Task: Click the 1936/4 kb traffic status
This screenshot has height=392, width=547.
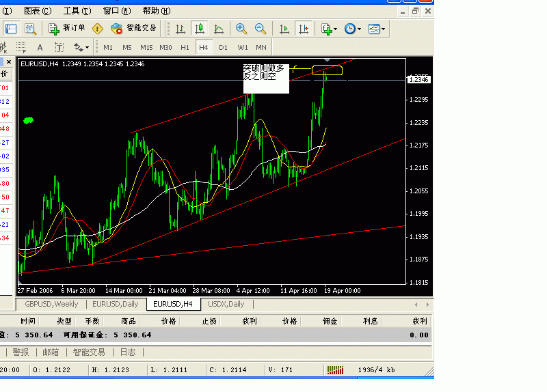Action: click(x=376, y=369)
